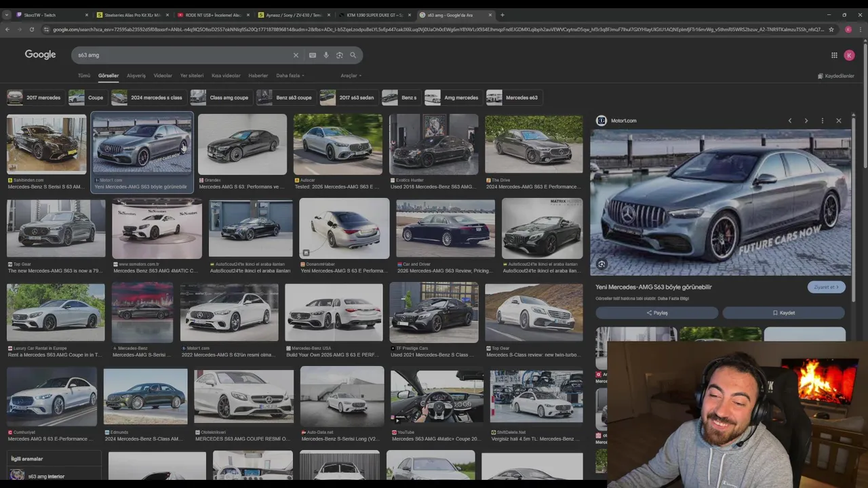Open Google Lens image search in search bar
The image size is (868, 488).
(x=339, y=55)
